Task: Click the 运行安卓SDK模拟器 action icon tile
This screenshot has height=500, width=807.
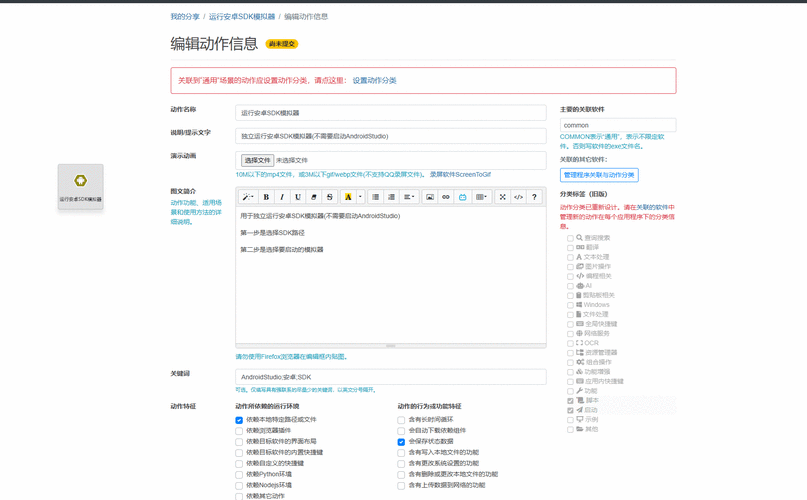Action: pos(80,186)
